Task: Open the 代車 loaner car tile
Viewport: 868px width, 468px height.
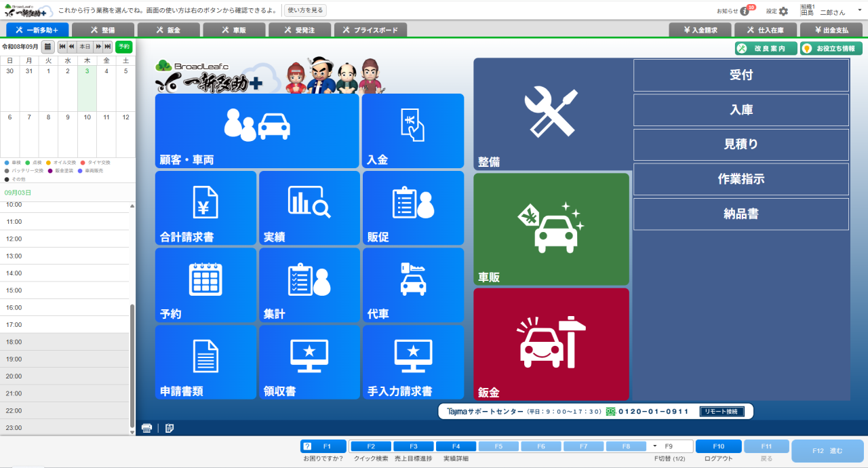Action: 413,285
